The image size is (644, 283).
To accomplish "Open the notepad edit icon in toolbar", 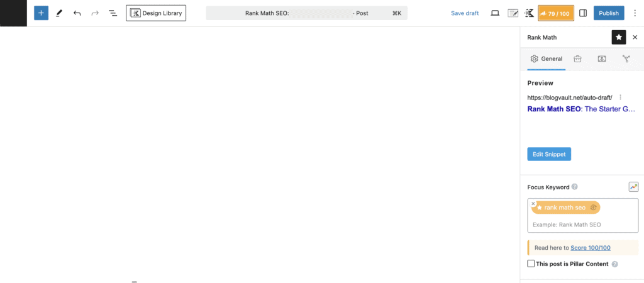I will click(513, 13).
